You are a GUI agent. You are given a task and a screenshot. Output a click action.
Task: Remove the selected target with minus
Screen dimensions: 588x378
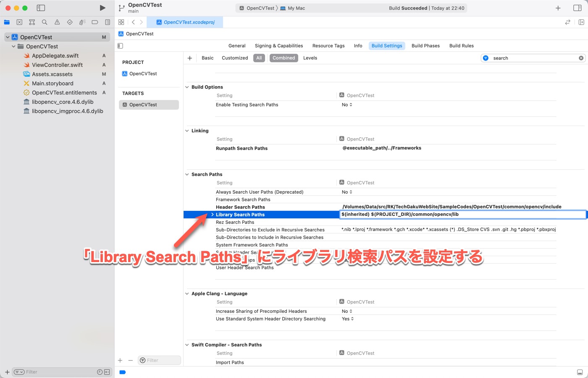pyautogui.click(x=131, y=360)
